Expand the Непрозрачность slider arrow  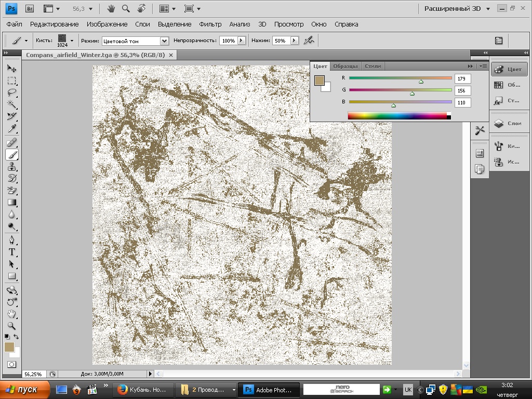(x=242, y=41)
